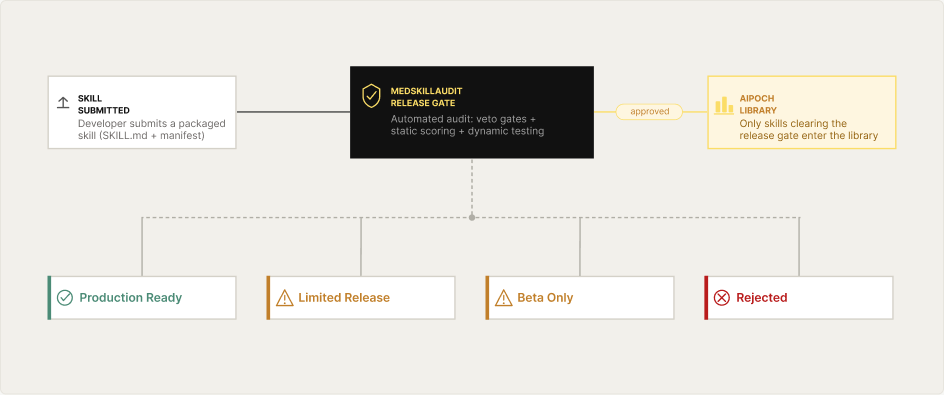
Task: Click the junction dot below the Release Gate
Action: [472, 217]
